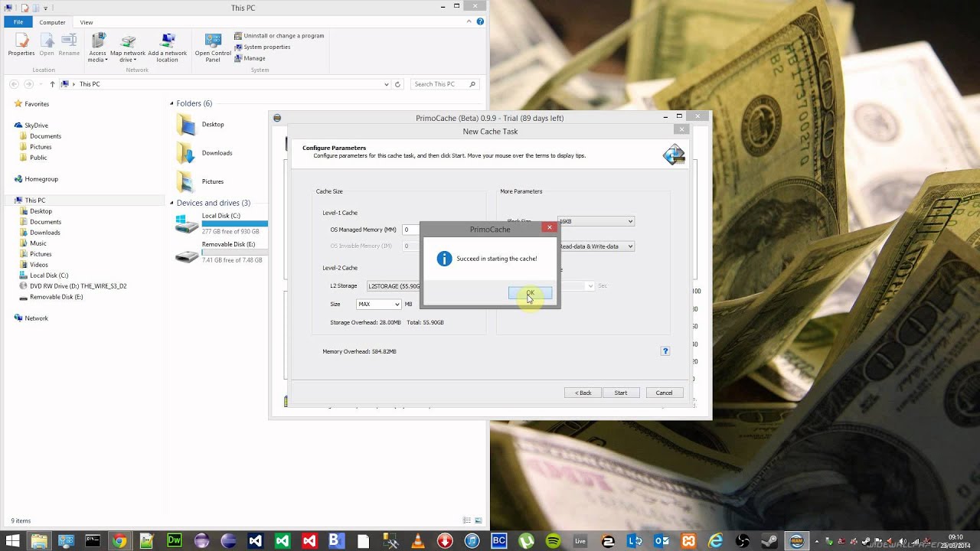Click the Search This PC box
Screen dimensions: 980x551
pyautogui.click(x=445, y=84)
